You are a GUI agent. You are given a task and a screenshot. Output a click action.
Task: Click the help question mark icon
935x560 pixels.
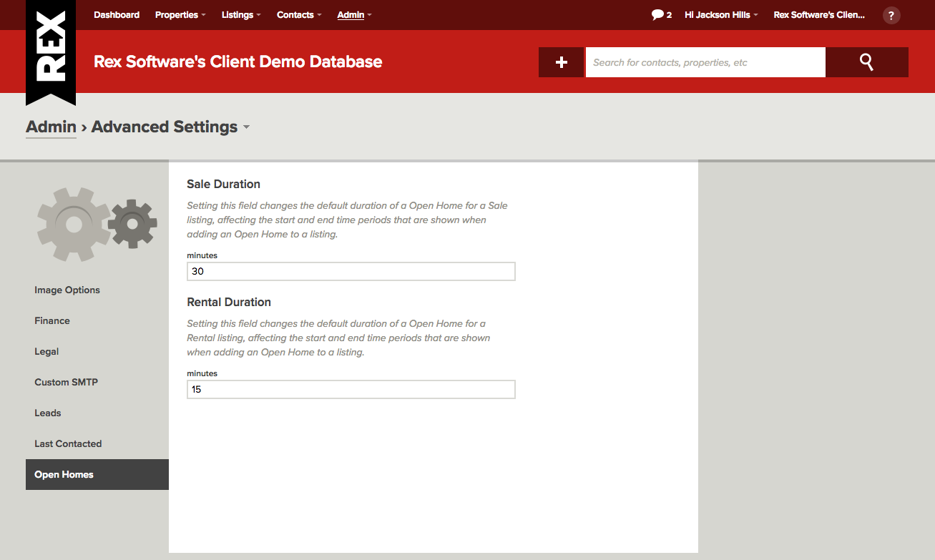891,15
